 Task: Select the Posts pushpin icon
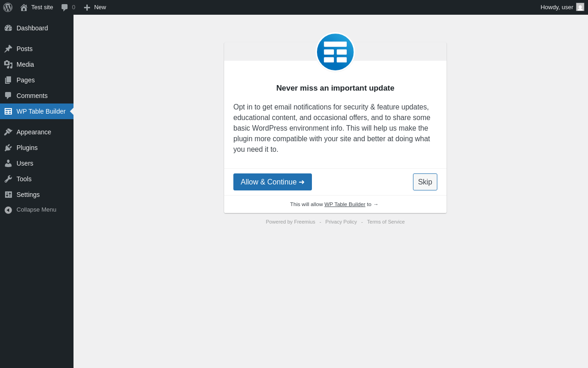pos(8,49)
